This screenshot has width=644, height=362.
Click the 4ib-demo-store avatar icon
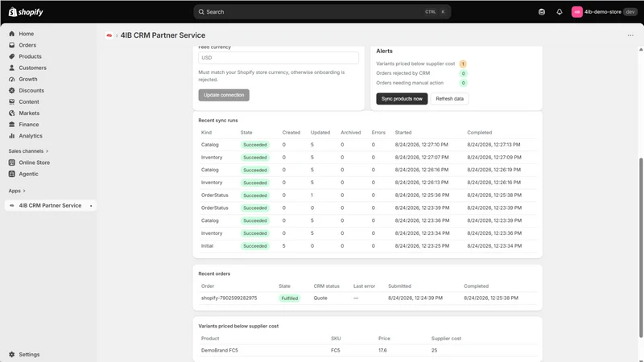pos(576,12)
